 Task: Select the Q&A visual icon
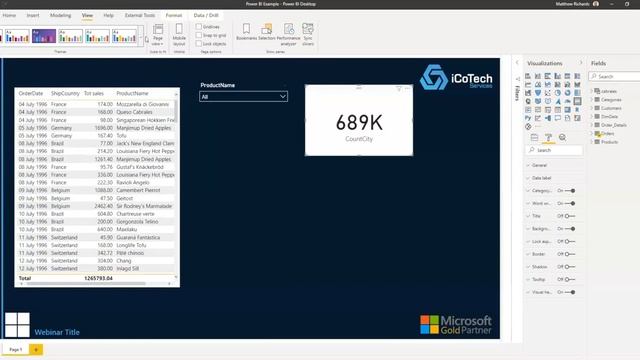tap(558, 118)
